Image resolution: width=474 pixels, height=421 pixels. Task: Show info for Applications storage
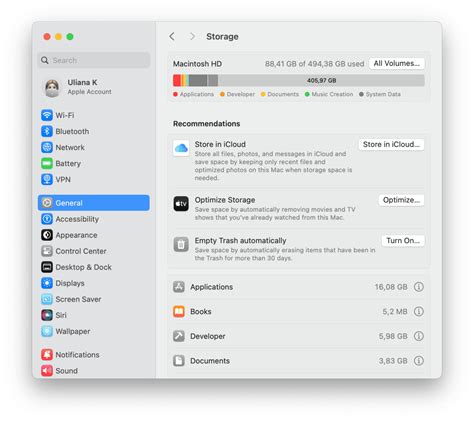[419, 287]
